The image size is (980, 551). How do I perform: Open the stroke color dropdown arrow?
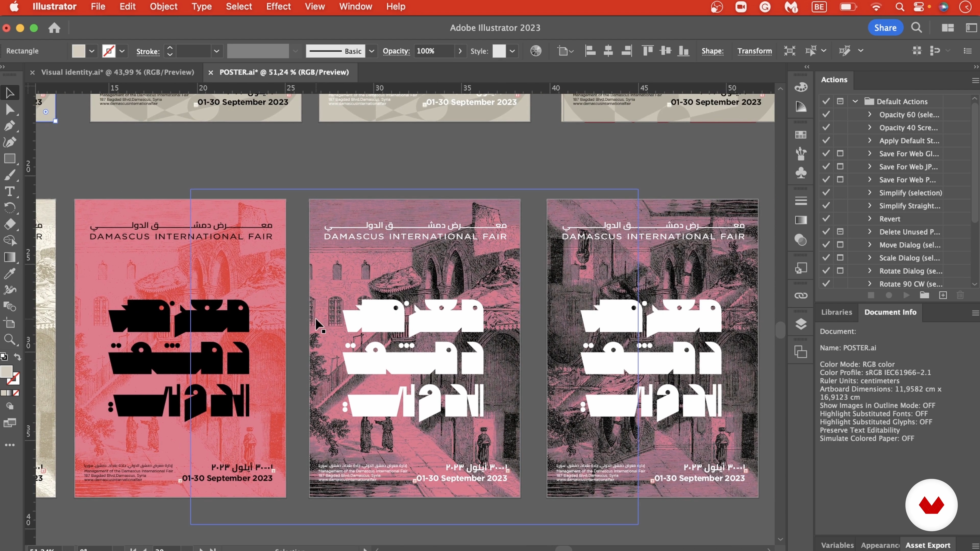pos(122,51)
